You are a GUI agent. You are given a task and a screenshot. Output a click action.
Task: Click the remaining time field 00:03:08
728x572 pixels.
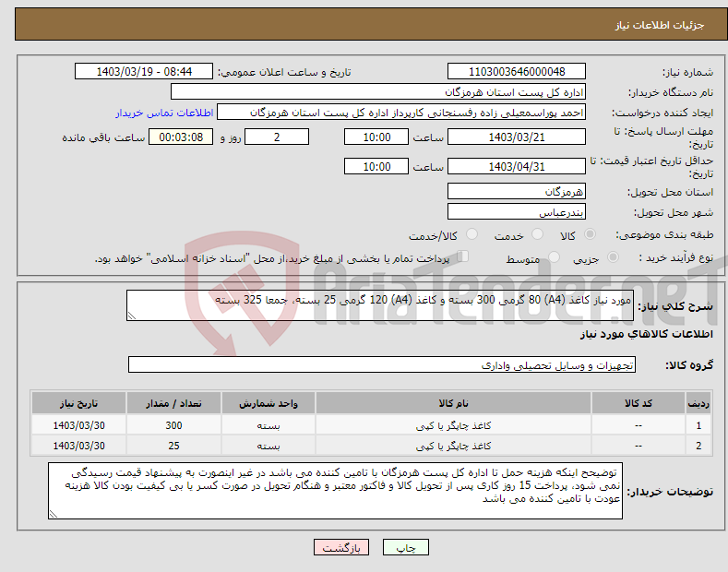(x=181, y=137)
